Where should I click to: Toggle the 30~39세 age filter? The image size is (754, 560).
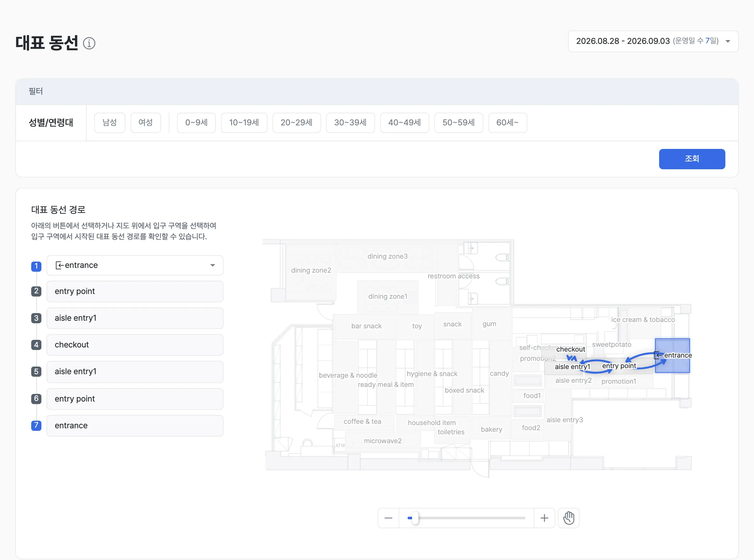point(350,122)
